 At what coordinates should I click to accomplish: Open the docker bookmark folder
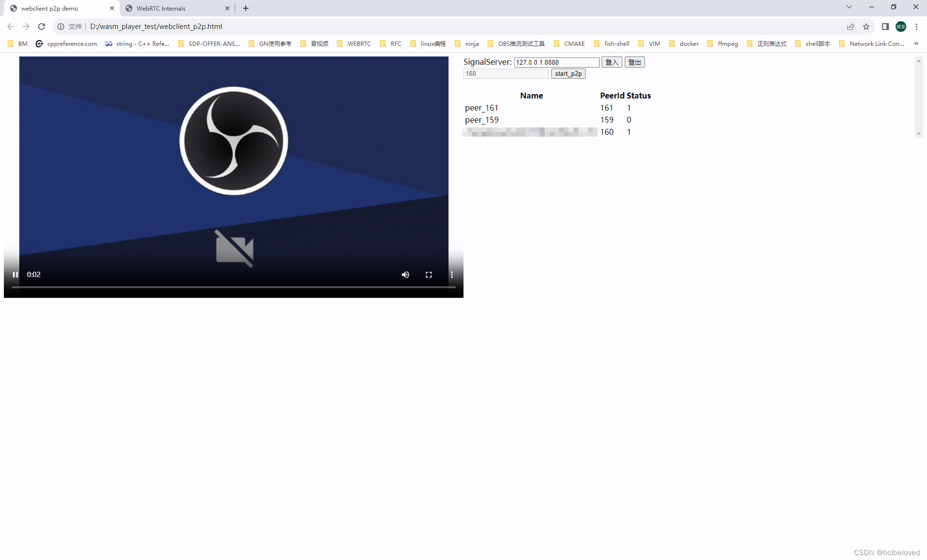tap(689, 43)
